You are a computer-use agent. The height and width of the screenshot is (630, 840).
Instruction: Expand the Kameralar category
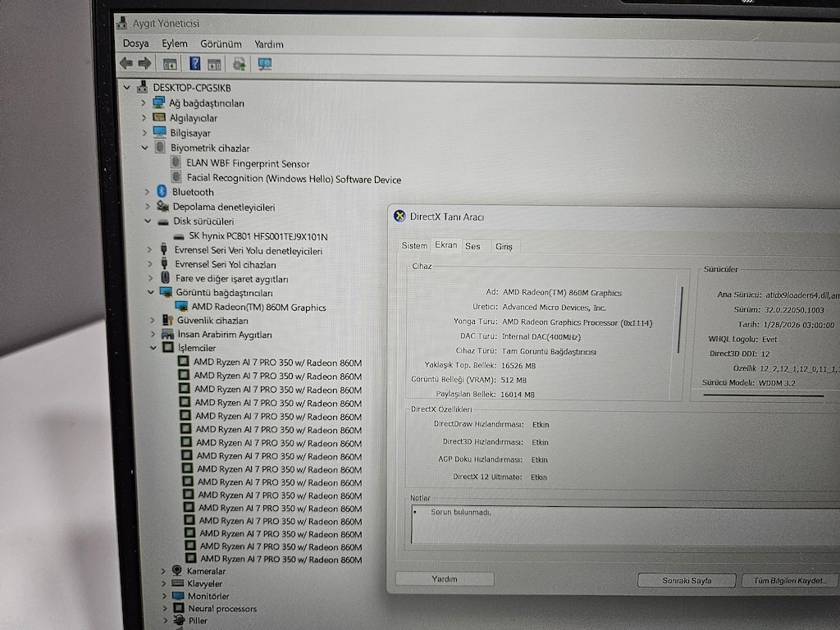point(163,571)
